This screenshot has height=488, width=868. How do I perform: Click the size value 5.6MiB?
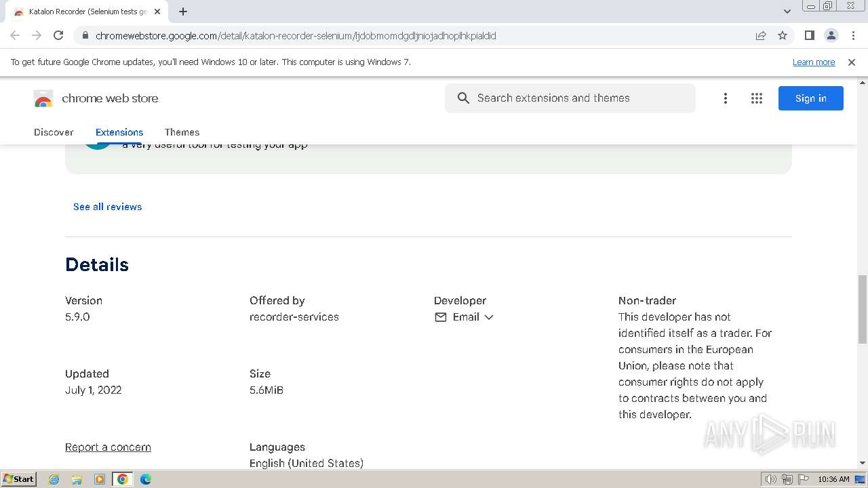pos(267,390)
